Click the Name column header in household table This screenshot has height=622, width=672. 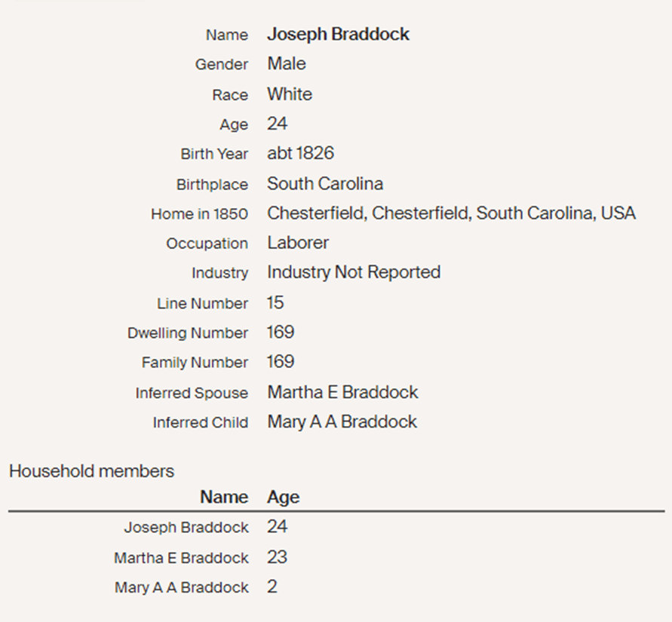224,498
